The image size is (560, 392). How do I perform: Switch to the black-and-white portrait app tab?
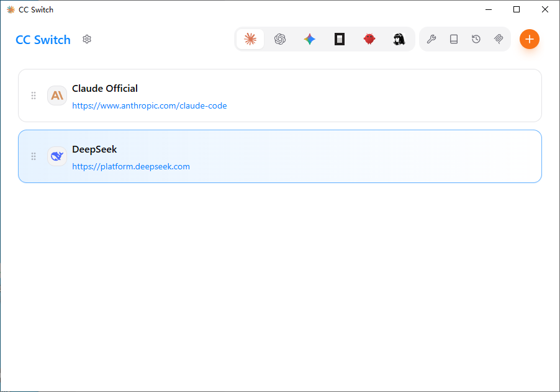[x=399, y=39]
